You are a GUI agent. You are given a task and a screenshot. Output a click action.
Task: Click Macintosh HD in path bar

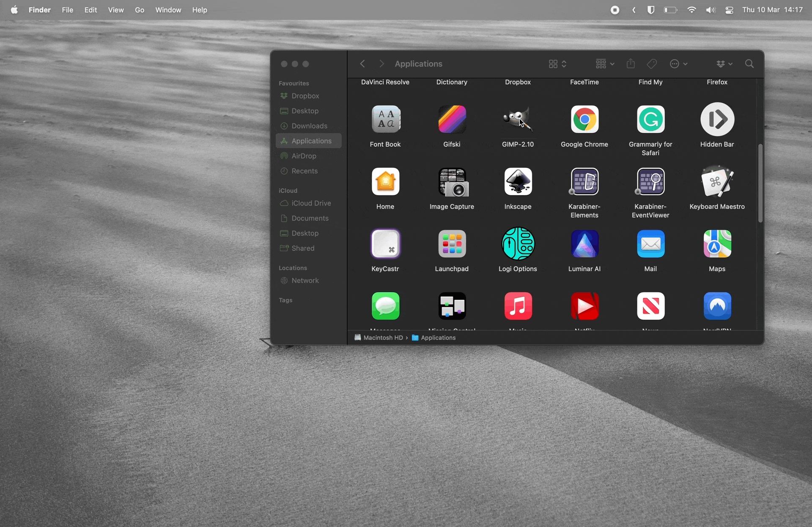(x=379, y=338)
